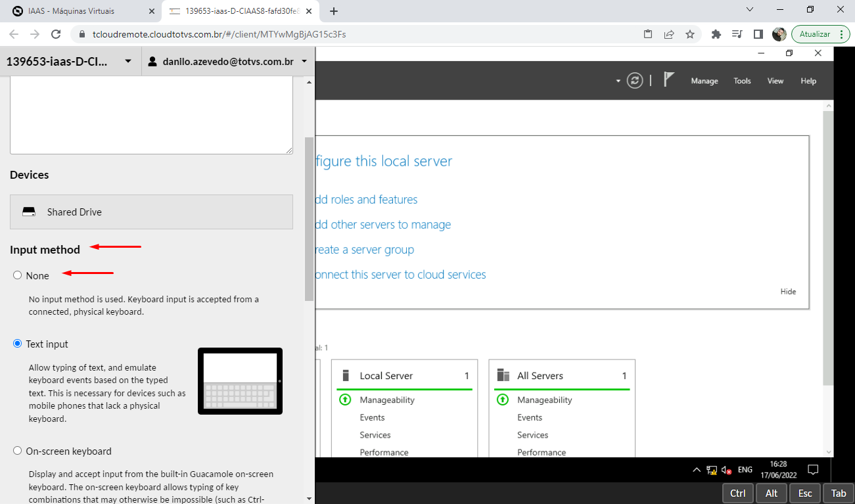Select Text input method
Viewport: 855px width, 504px height.
[x=18, y=344]
